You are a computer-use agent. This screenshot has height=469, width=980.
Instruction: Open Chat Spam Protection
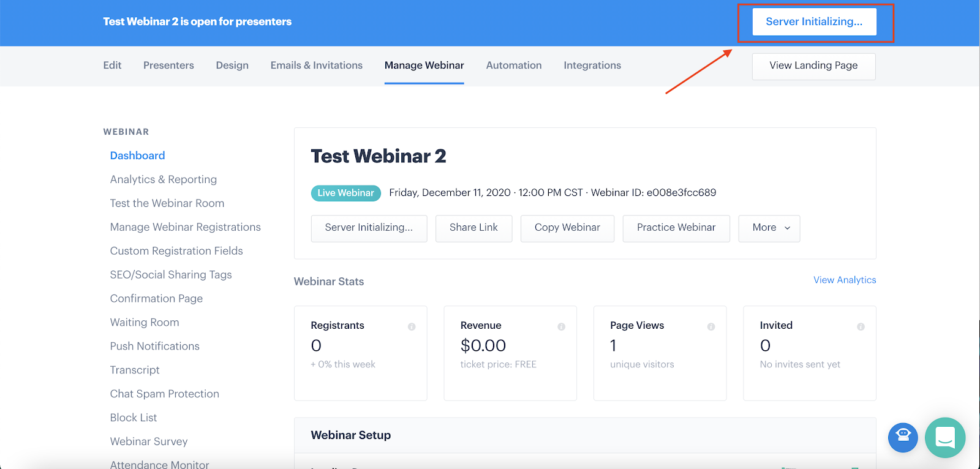click(x=165, y=394)
